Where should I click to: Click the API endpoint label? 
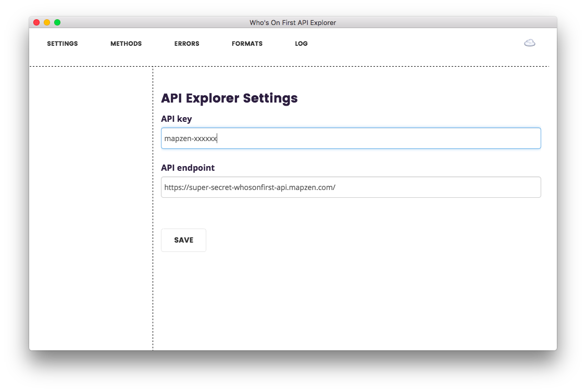(x=188, y=168)
